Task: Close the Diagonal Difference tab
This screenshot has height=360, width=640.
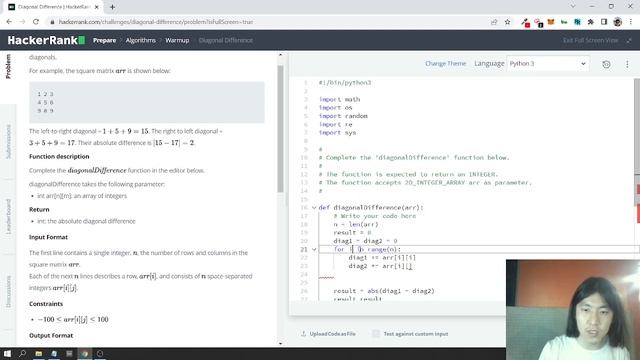Action: coord(96,7)
